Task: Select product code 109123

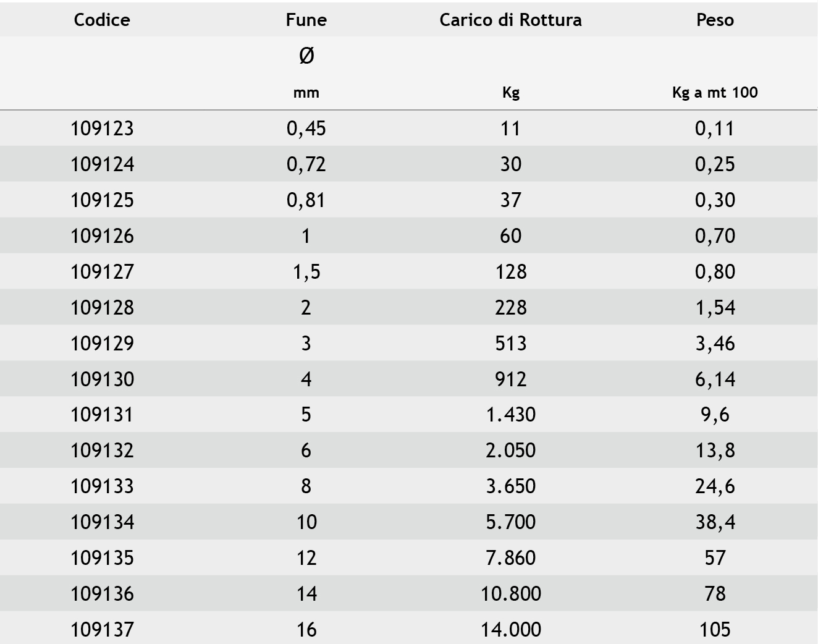Action: [102, 129]
